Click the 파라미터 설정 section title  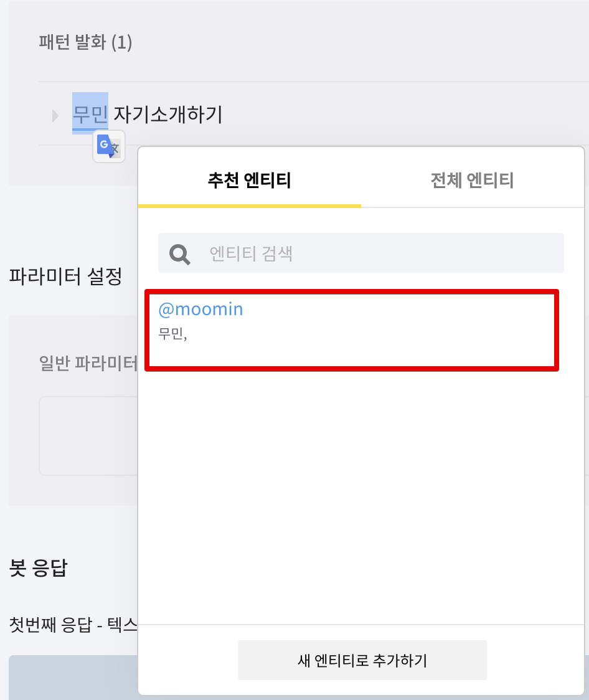click(x=65, y=276)
